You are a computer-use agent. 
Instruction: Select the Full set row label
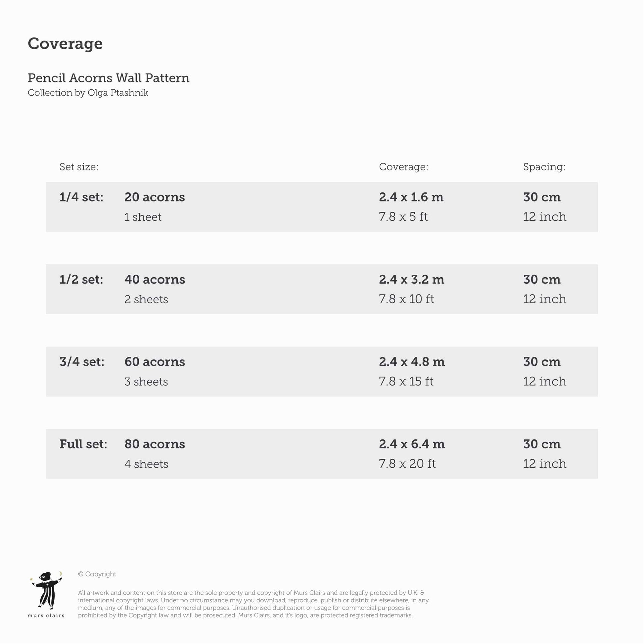point(83,444)
